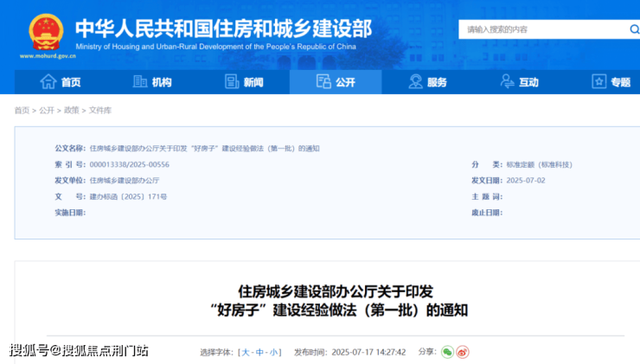This screenshot has height=364, width=640.
Task: Open the 服务 navigation tab
Action: [x=427, y=82]
